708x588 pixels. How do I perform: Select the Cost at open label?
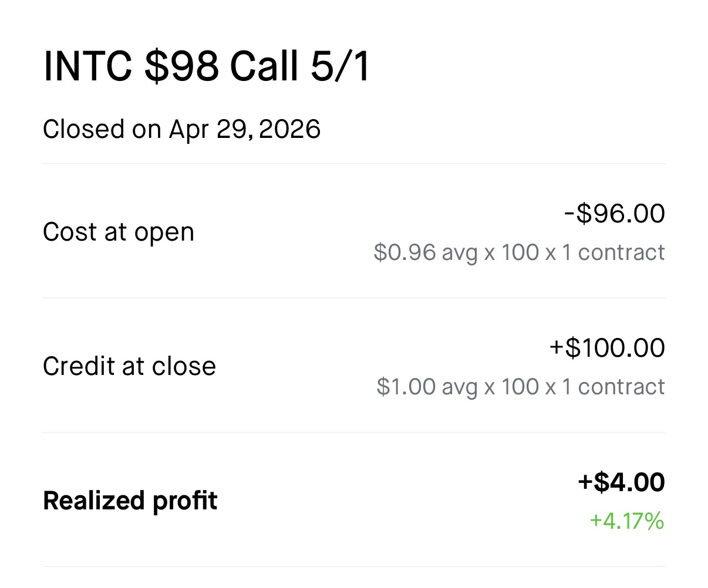click(119, 232)
